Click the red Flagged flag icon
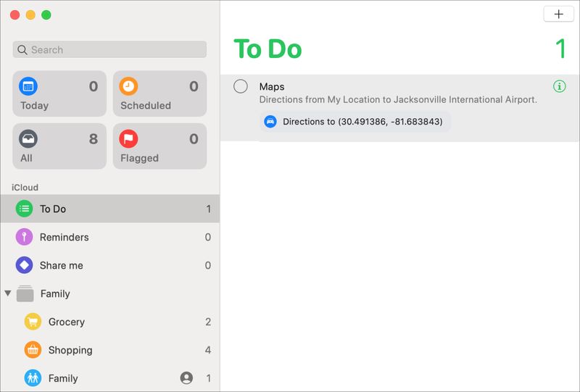This screenshot has width=580, height=392. pos(128,138)
